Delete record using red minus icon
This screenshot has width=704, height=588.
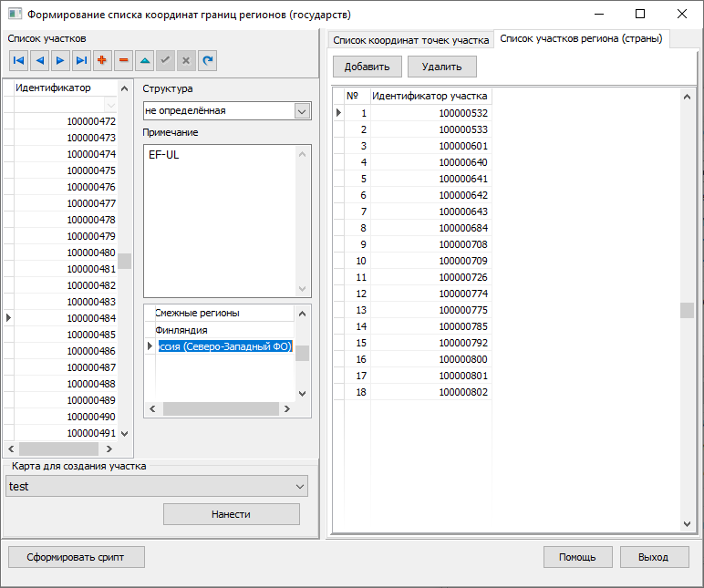pyautogui.click(x=123, y=60)
